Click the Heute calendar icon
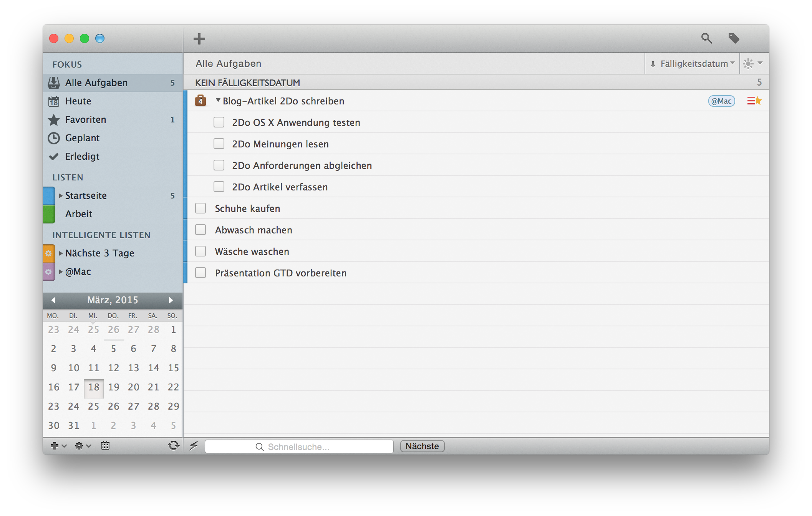Image resolution: width=812 pixels, height=516 pixels. (x=54, y=101)
